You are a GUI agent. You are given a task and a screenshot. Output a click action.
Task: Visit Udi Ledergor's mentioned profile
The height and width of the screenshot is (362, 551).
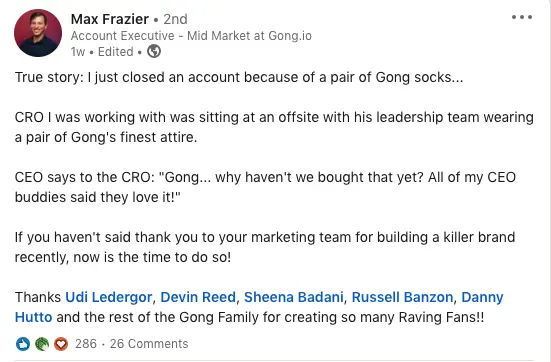click(x=109, y=297)
